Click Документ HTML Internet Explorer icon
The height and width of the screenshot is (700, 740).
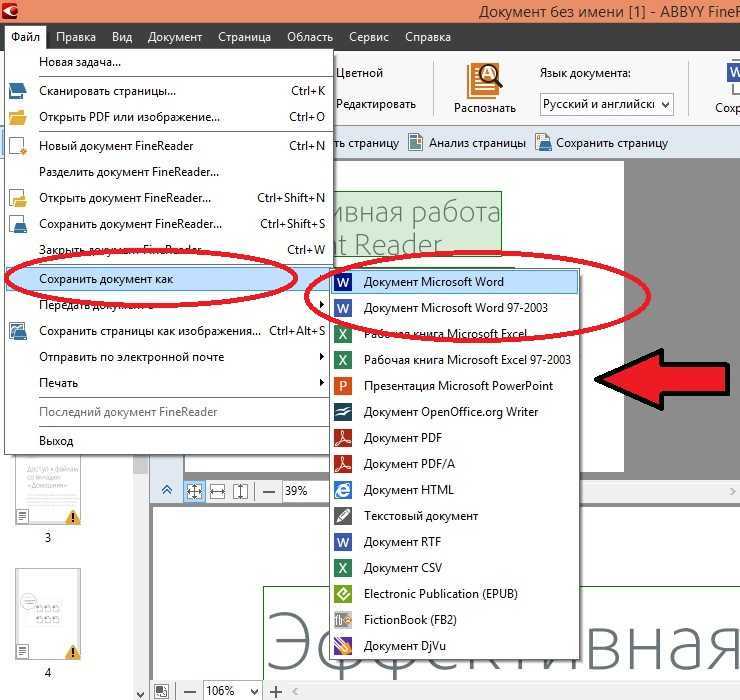343,490
